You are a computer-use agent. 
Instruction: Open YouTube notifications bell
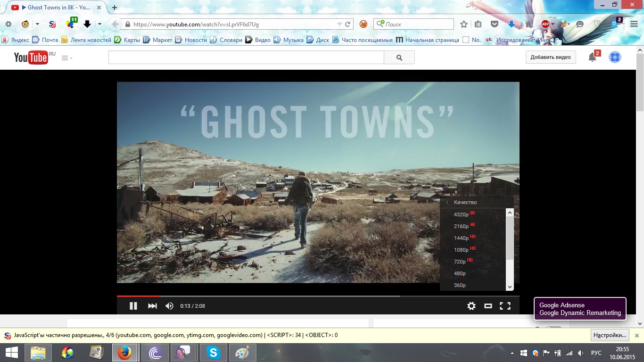[x=593, y=58]
